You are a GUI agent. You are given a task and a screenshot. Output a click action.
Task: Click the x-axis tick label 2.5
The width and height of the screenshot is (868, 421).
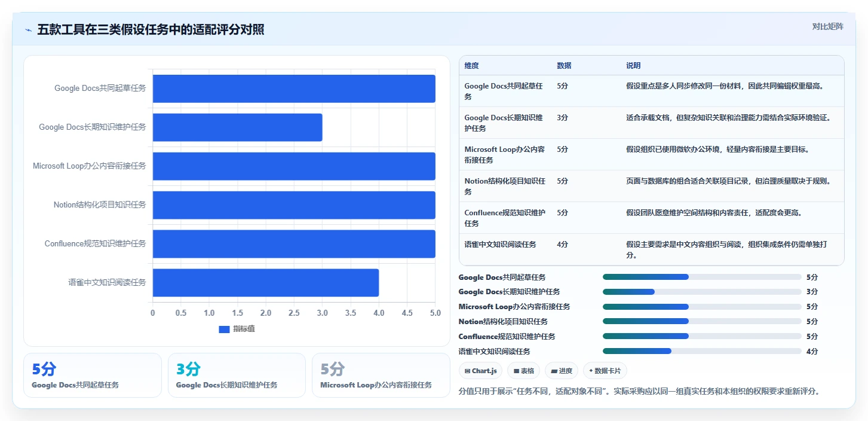pyautogui.click(x=294, y=313)
